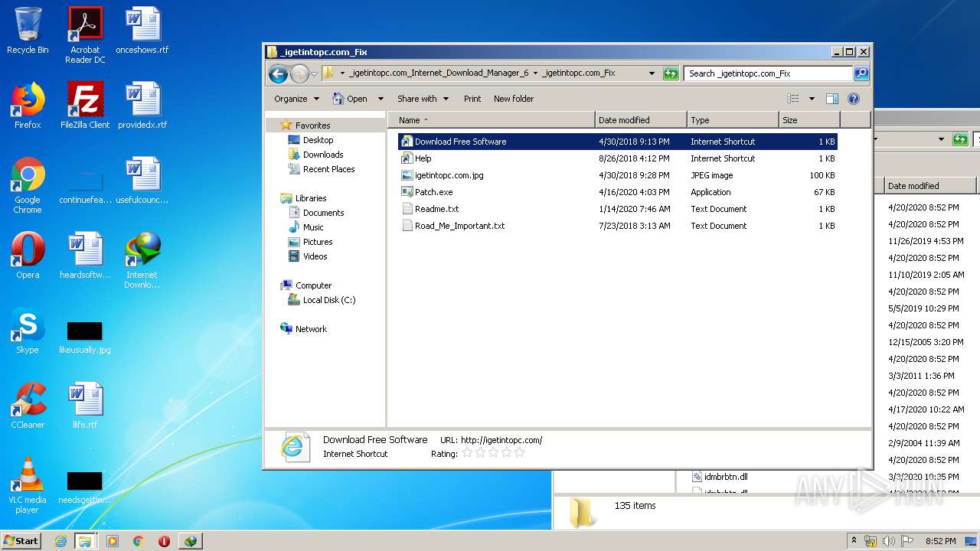Expand the Share with dropdown menu
Viewport: 980px width, 551px height.
coord(422,99)
